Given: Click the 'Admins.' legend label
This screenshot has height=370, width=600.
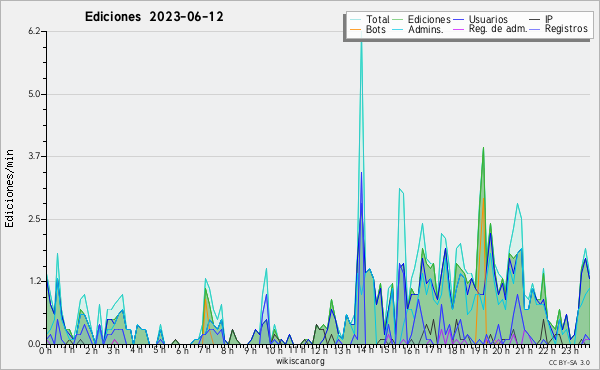Looking at the screenshot, I should pyautogui.click(x=426, y=29).
